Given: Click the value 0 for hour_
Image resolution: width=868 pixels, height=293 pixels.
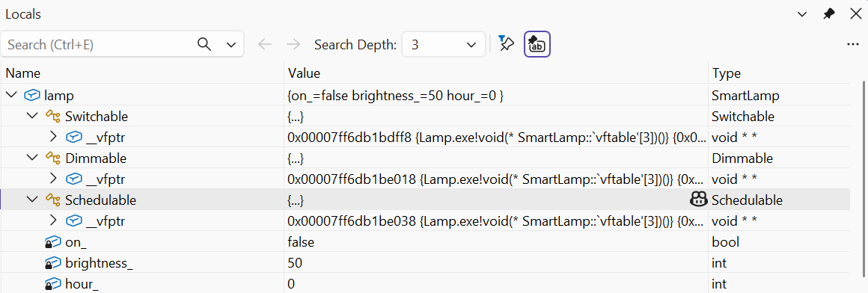Looking at the screenshot, I should click(x=291, y=284).
